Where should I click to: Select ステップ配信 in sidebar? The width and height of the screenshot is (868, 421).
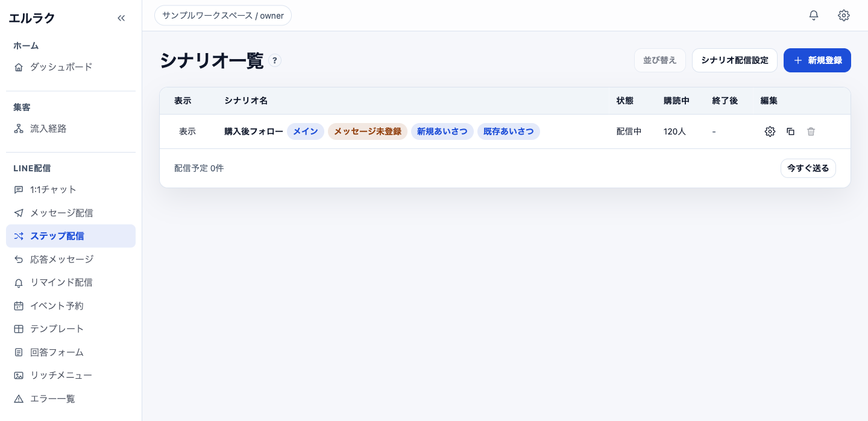tap(71, 236)
